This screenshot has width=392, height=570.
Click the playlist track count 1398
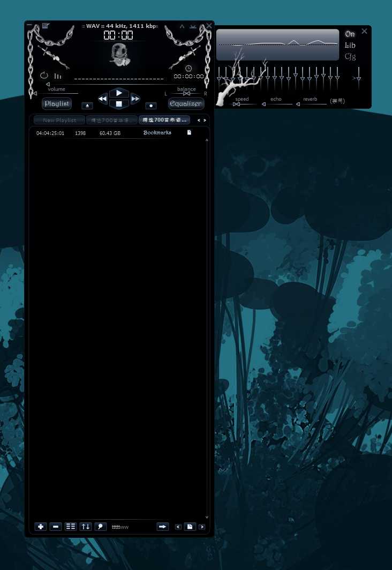pyautogui.click(x=80, y=133)
